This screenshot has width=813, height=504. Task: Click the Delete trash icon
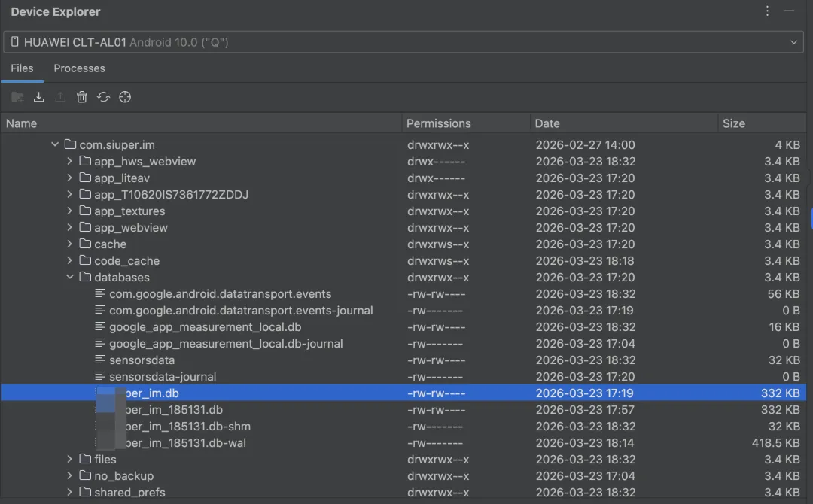82,97
